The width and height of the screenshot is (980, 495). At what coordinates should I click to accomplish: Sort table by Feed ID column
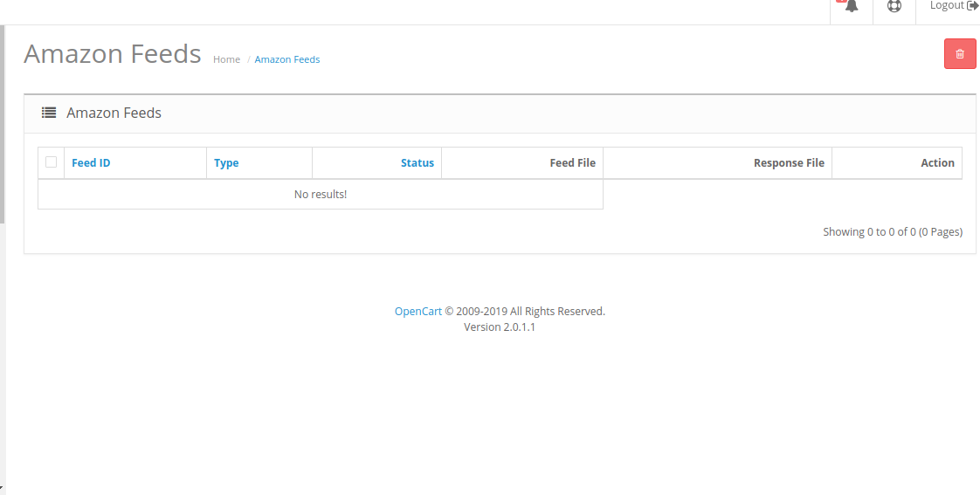coord(91,163)
